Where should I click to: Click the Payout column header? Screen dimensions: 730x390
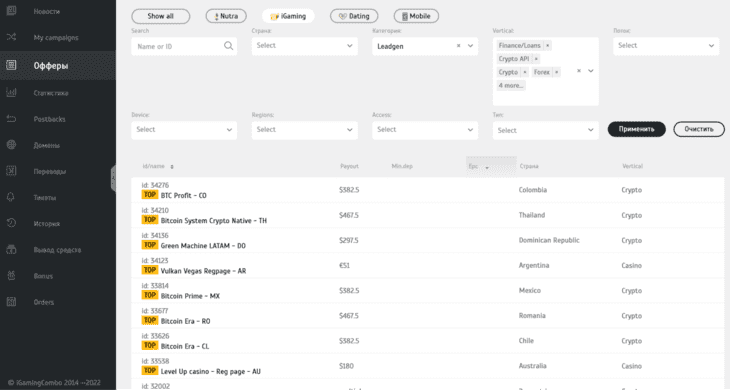coord(349,166)
